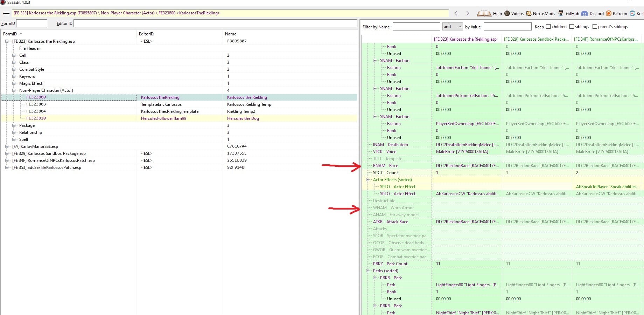Image resolution: width=644 pixels, height=315 pixels.
Task: Select record FE323800 KarlossosTheRiekling
Action: pyautogui.click(x=179, y=97)
